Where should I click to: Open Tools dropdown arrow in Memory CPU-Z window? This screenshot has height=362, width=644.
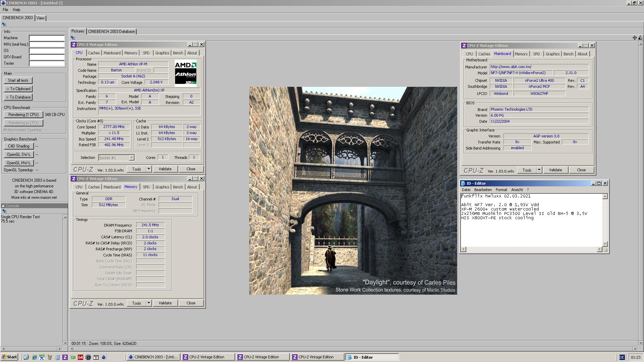click(149, 303)
